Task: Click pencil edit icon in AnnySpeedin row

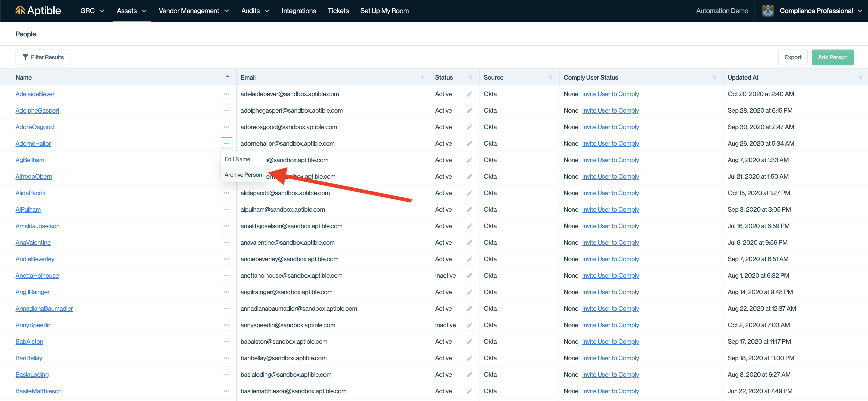Action: (x=469, y=325)
